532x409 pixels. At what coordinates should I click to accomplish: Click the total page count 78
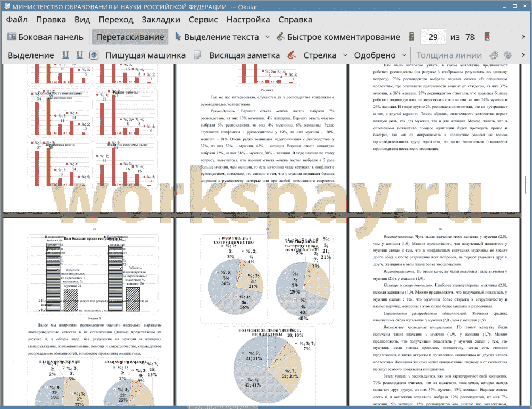tap(470, 37)
